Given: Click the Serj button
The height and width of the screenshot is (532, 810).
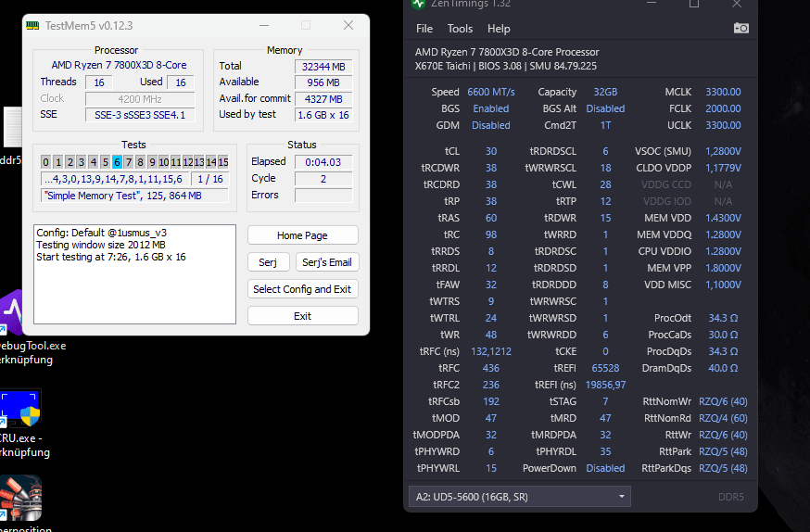Looking at the screenshot, I should 268,262.
